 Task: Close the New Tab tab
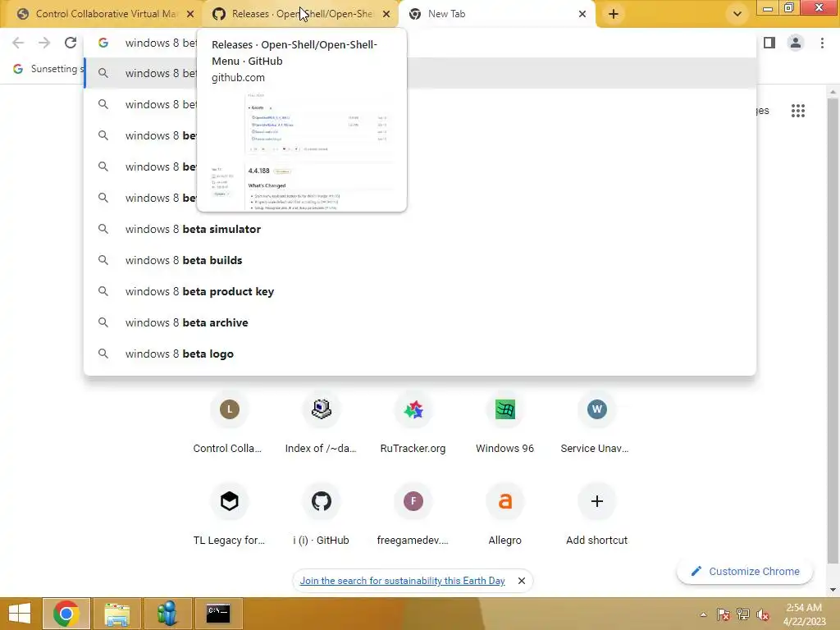[x=582, y=14]
